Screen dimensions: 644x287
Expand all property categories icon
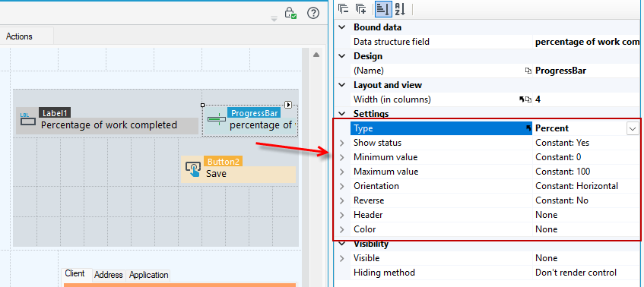point(360,9)
